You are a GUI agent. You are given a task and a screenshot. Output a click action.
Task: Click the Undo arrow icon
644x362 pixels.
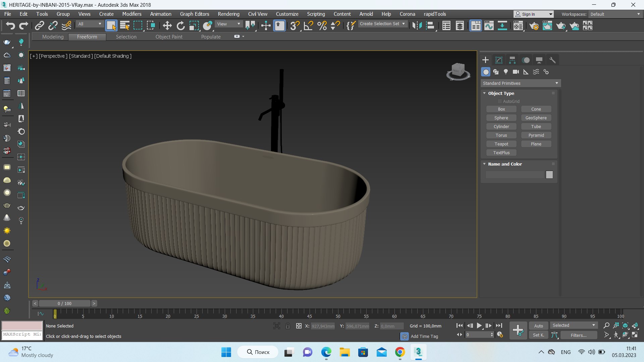pos(10,26)
